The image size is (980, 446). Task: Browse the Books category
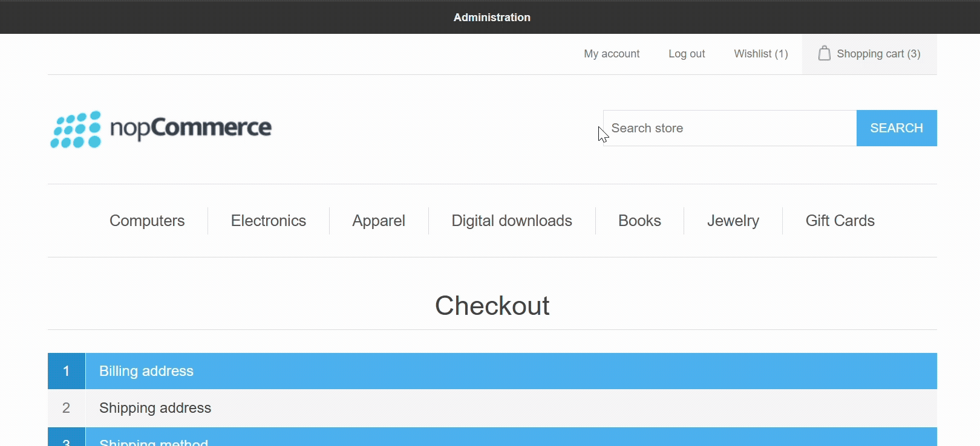pos(639,221)
